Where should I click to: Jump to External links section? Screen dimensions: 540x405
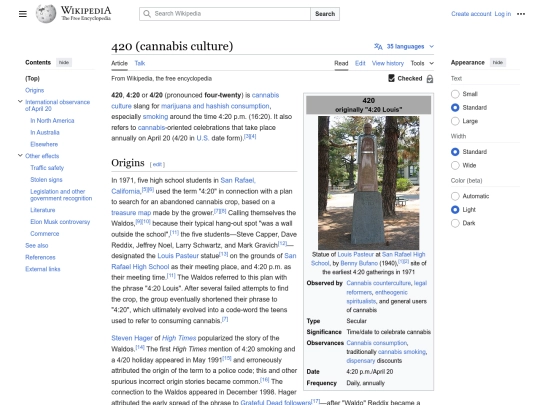pos(43,269)
